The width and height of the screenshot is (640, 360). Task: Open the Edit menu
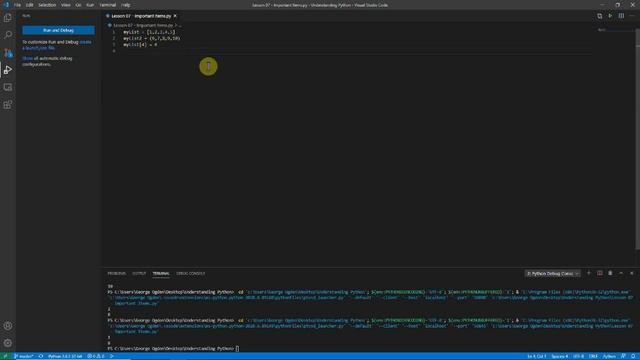click(29, 5)
